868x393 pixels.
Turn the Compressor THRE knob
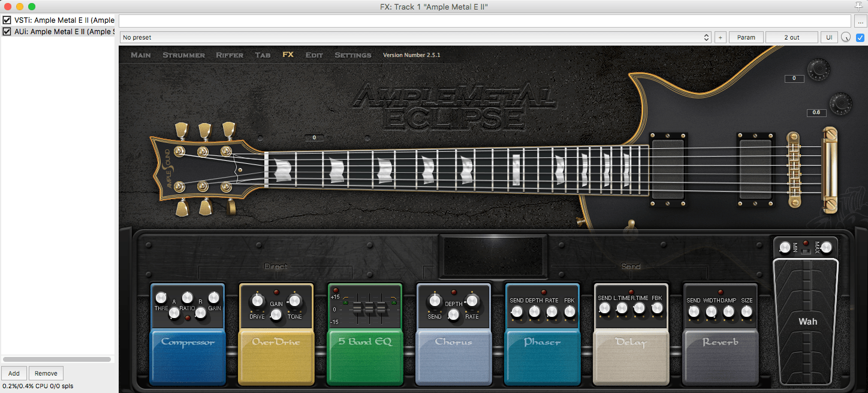[161, 298]
